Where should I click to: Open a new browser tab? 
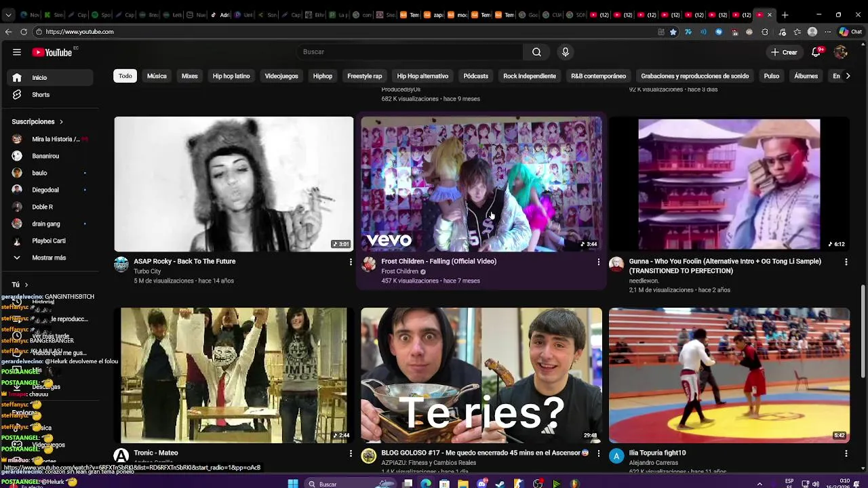point(785,15)
